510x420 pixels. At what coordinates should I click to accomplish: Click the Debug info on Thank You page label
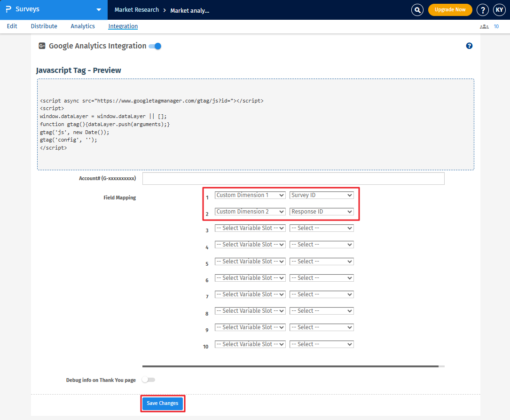click(x=101, y=380)
